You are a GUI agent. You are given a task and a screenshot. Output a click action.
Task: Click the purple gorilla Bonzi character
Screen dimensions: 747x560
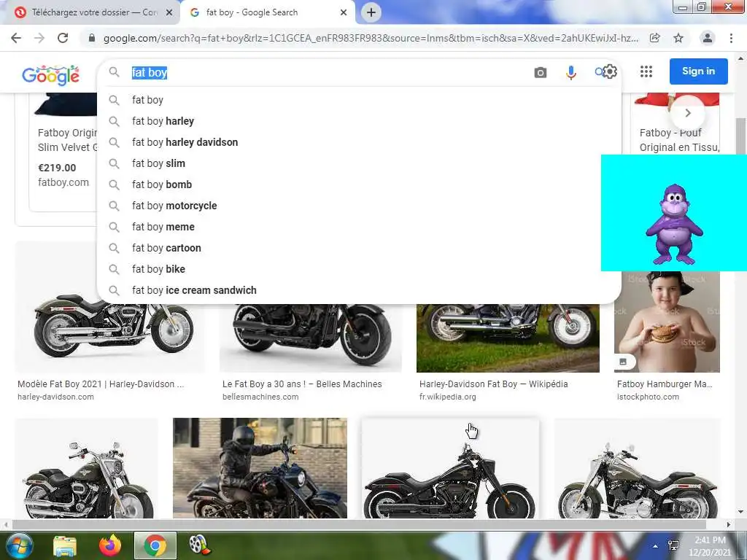(x=675, y=224)
